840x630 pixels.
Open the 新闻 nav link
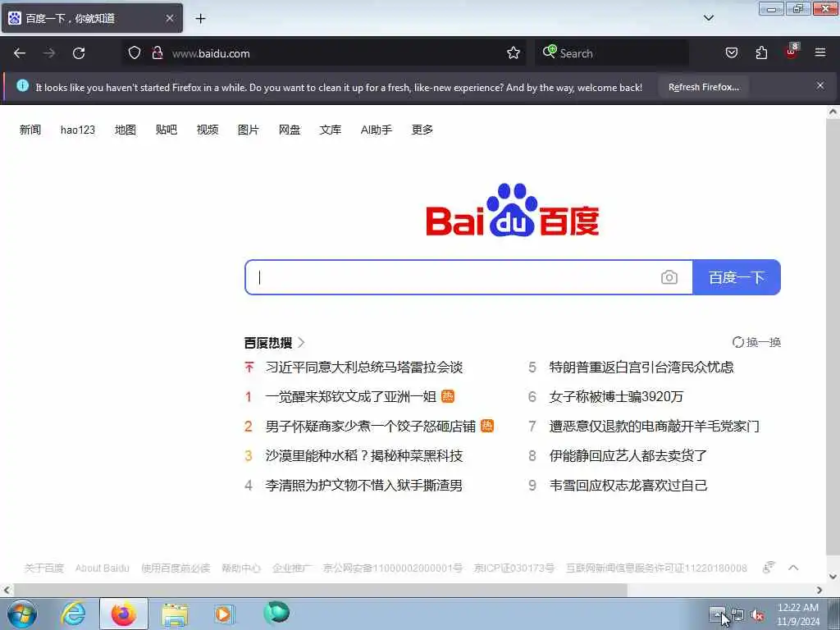click(30, 130)
